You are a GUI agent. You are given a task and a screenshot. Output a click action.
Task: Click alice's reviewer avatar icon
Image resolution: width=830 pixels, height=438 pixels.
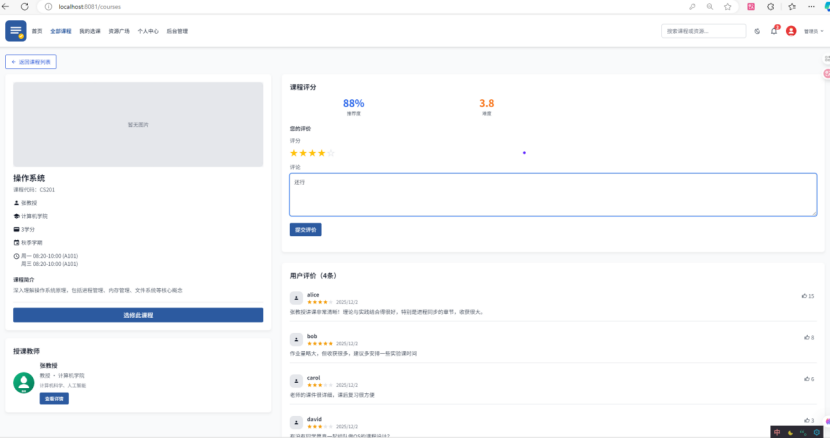pyautogui.click(x=296, y=298)
